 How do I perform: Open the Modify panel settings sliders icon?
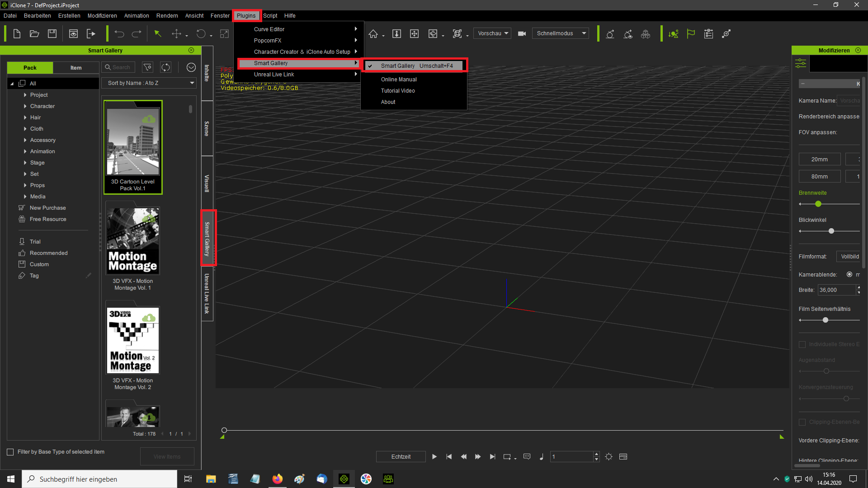(801, 63)
